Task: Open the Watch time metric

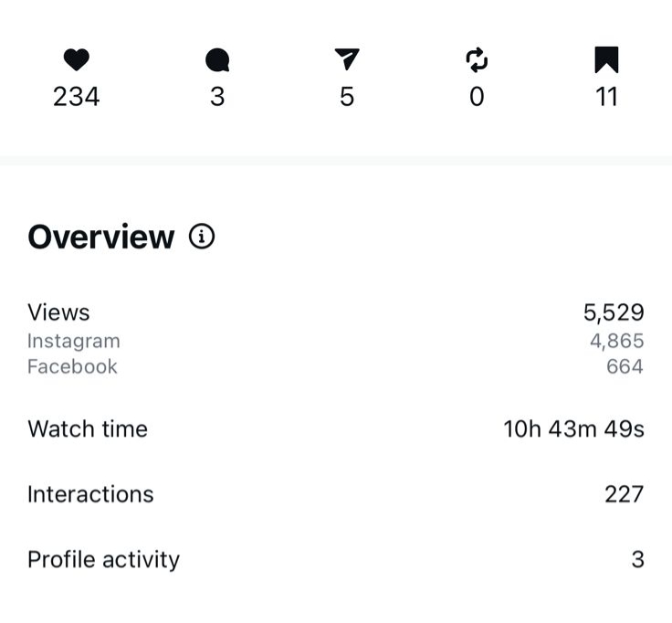Action: tap(88, 428)
